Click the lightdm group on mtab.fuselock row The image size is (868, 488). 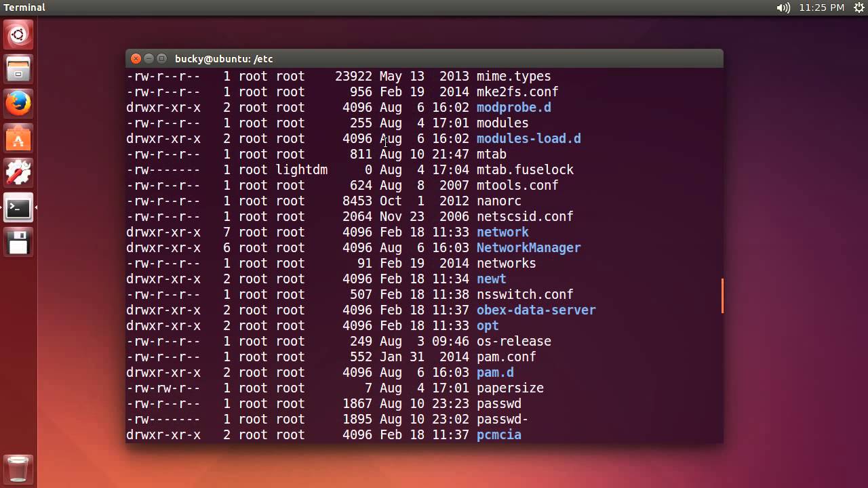301,169
